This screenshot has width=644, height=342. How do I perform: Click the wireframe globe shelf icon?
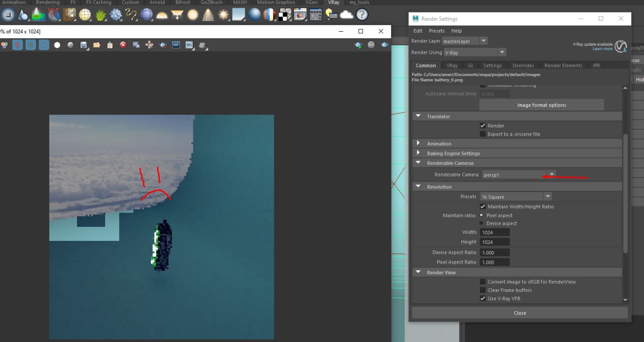coord(85,15)
